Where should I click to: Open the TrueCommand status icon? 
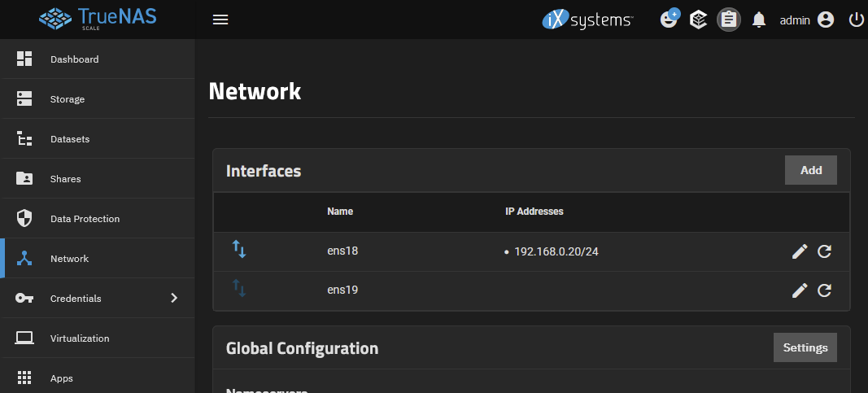pyautogui.click(x=698, y=20)
